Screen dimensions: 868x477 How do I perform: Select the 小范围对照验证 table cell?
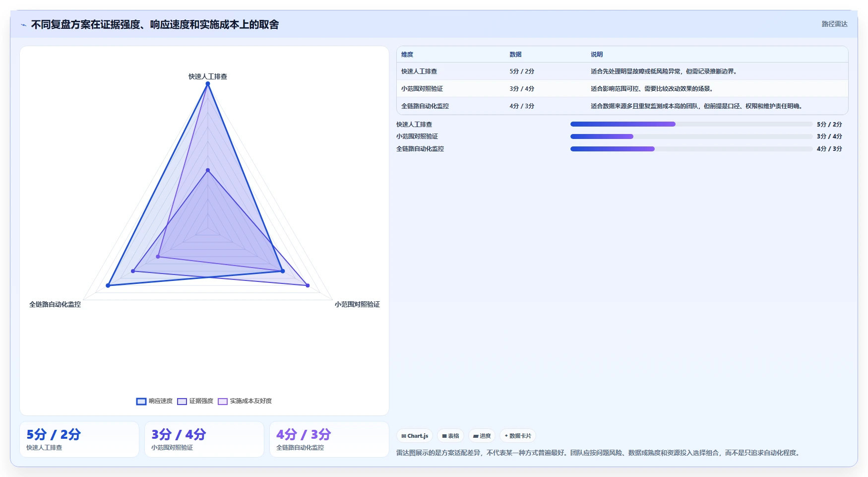(422, 89)
